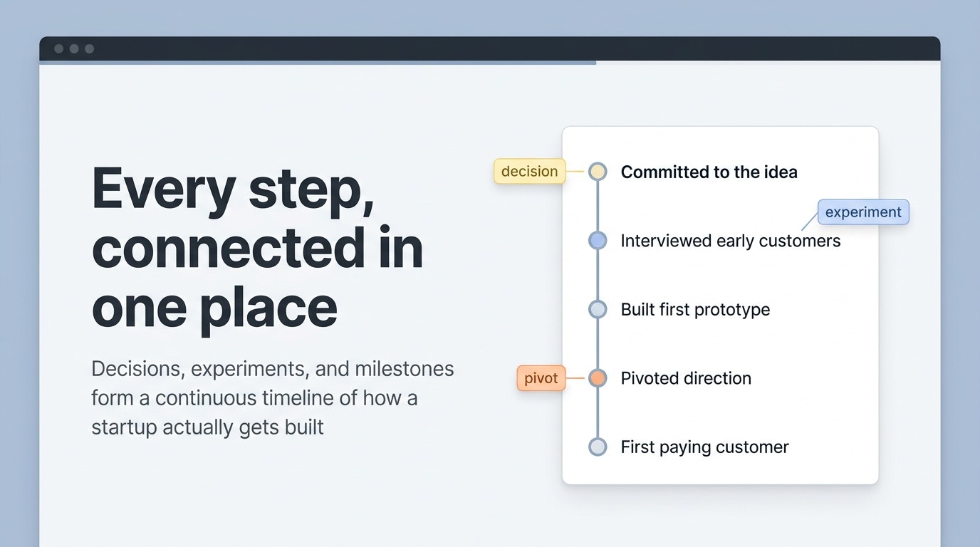Click the Decisions, experiments, and milestones subtitle
Image resolution: width=980 pixels, height=547 pixels.
pos(273,398)
